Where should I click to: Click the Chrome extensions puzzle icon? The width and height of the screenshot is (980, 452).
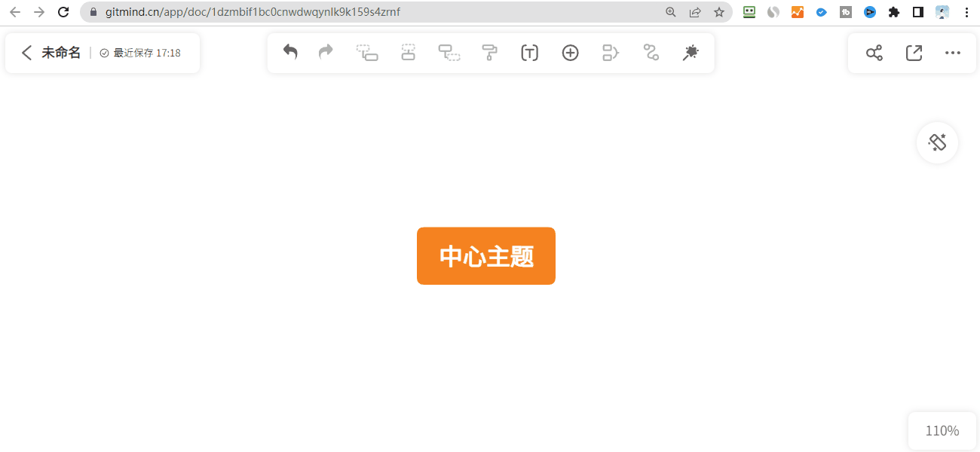coord(893,12)
